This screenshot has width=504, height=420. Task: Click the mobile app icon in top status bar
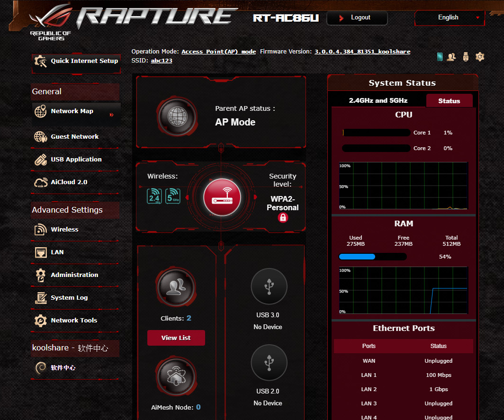(x=440, y=57)
